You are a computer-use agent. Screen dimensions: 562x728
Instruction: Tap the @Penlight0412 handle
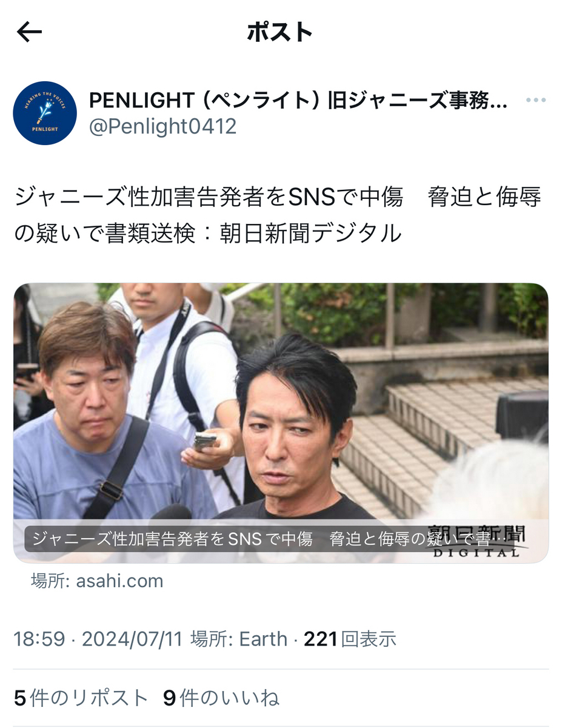pos(162,127)
